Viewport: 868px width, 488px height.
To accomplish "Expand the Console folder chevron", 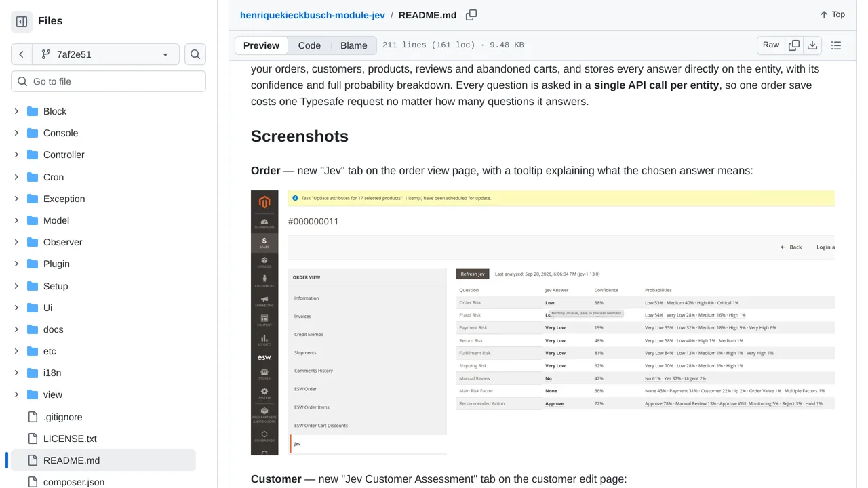I will tap(16, 133).
